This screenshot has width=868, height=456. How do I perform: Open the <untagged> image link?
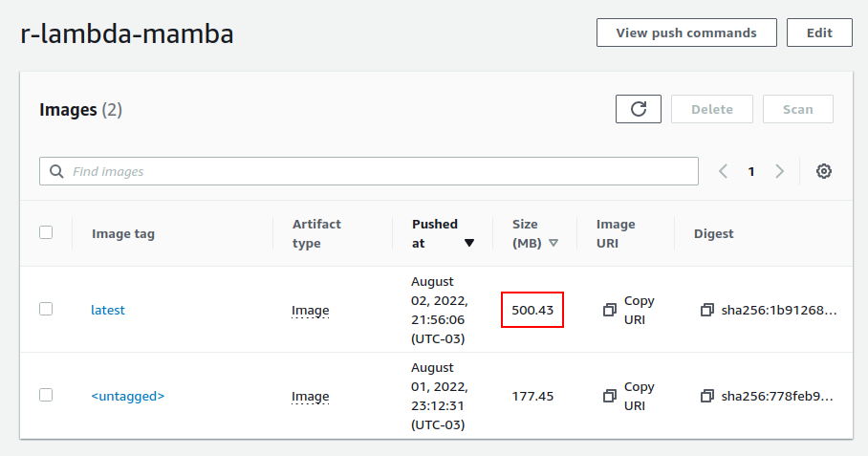(128, 396)
